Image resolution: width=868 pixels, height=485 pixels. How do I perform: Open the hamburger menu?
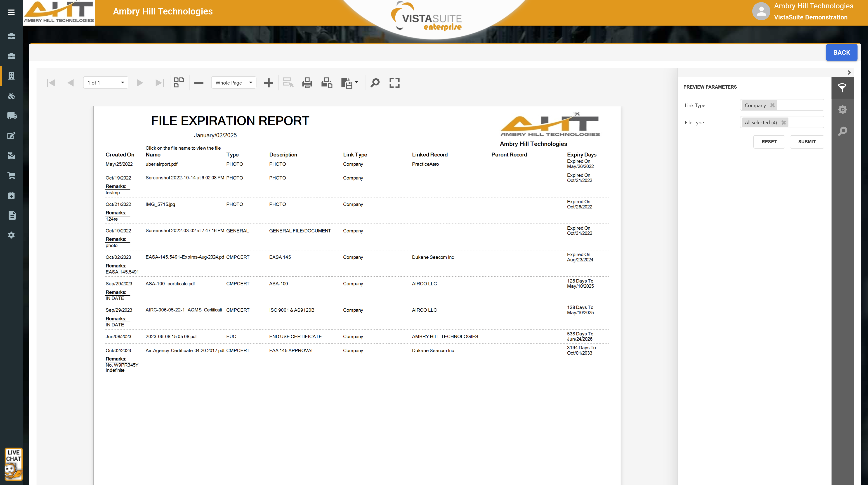coord(11,12)
